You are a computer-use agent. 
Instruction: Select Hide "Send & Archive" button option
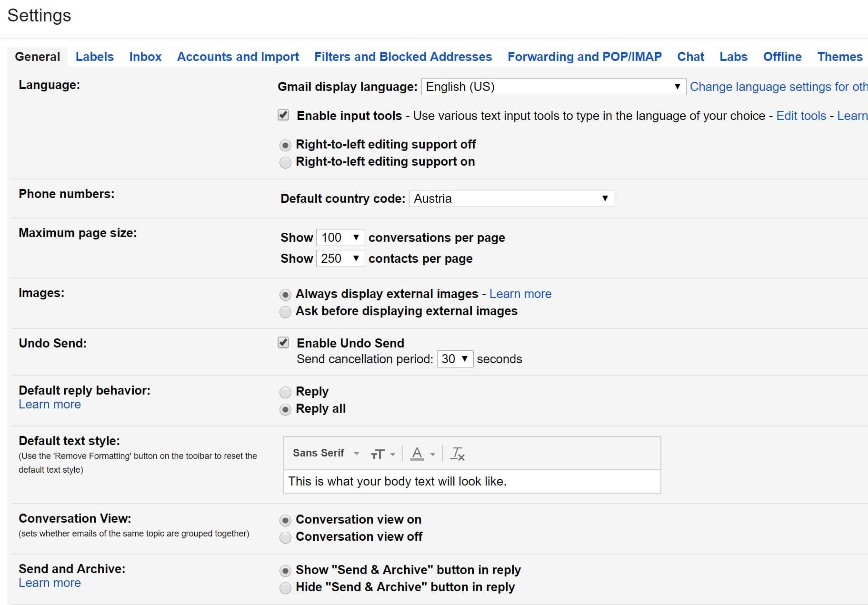point(285,588)
